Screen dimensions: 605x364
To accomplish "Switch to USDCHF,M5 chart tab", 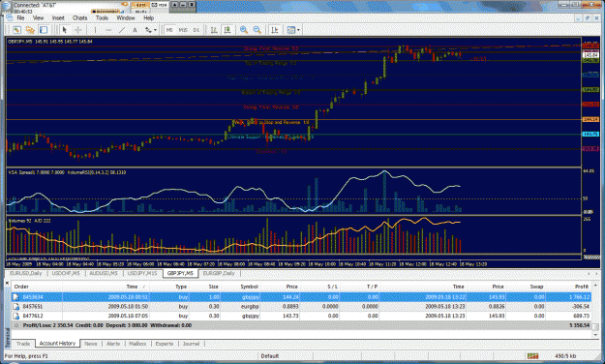I will click(x=66, y=273).
